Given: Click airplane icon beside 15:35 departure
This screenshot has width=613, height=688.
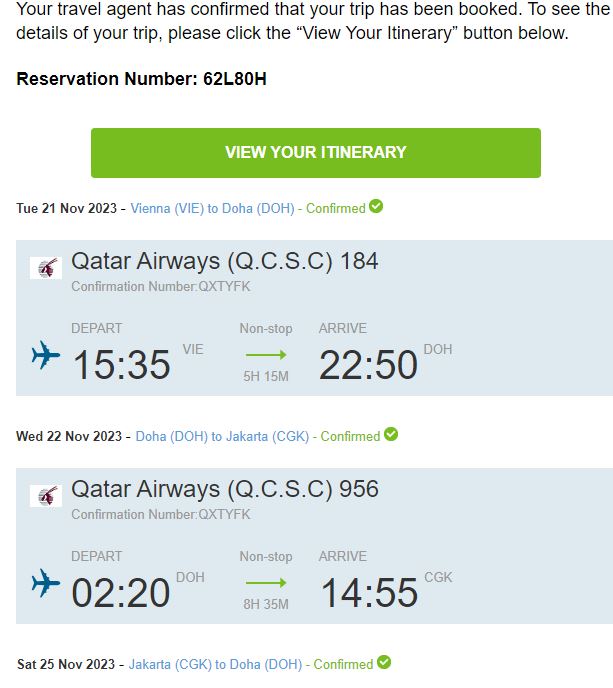Looking at the screenshot, I should click(x=46, y=355).
